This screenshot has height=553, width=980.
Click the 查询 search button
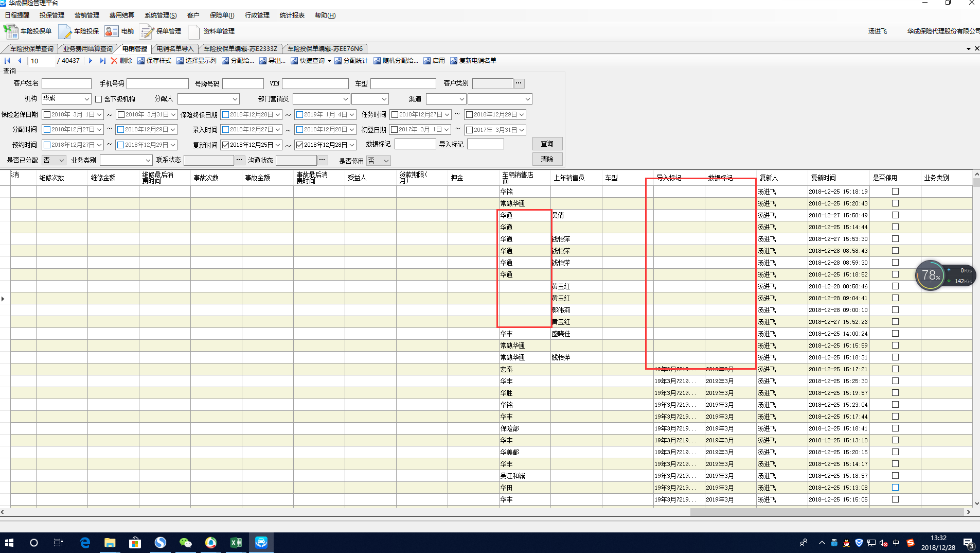click(547, 144)
